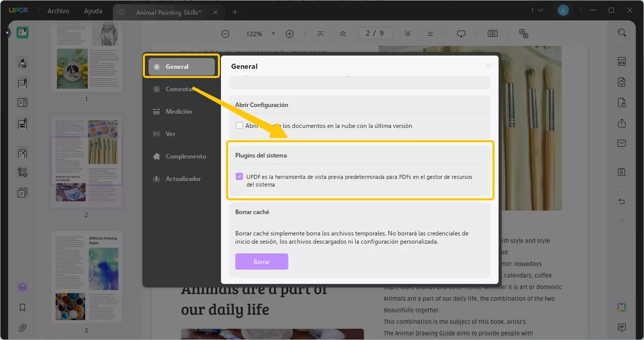This screenshot has width=644, height=340.
Task: Open the page tools copy icon
Action: tap(22, 193)
